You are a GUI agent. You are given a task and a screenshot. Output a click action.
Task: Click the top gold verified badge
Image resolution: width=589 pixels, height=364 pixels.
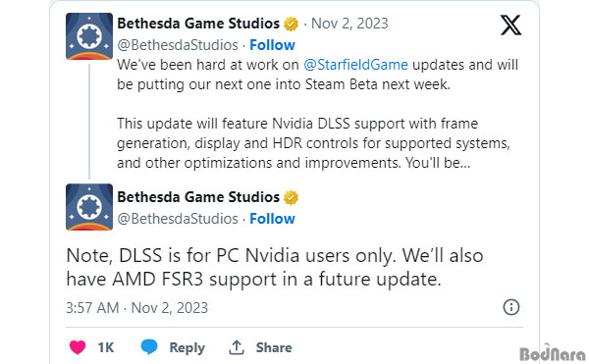point(291,24)
